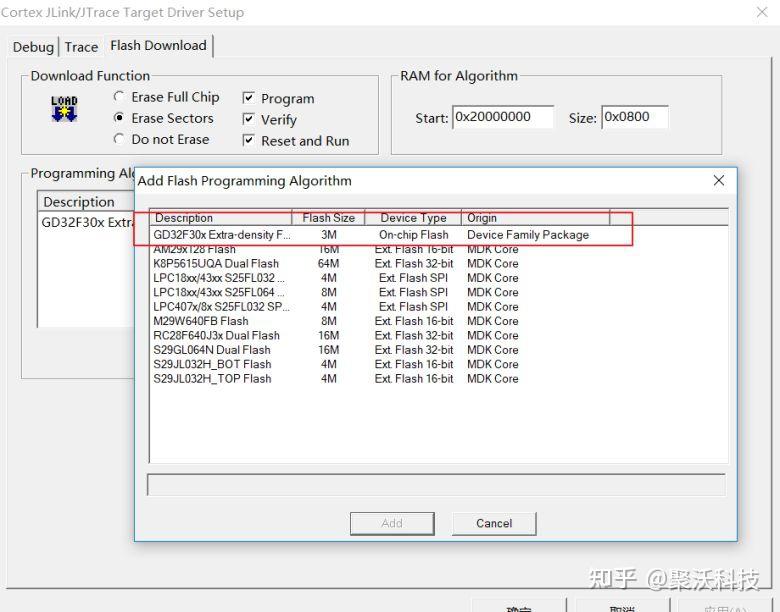Screen dimensions: 780x612
Task: Click the LOAD download icon
Action: 64,108
